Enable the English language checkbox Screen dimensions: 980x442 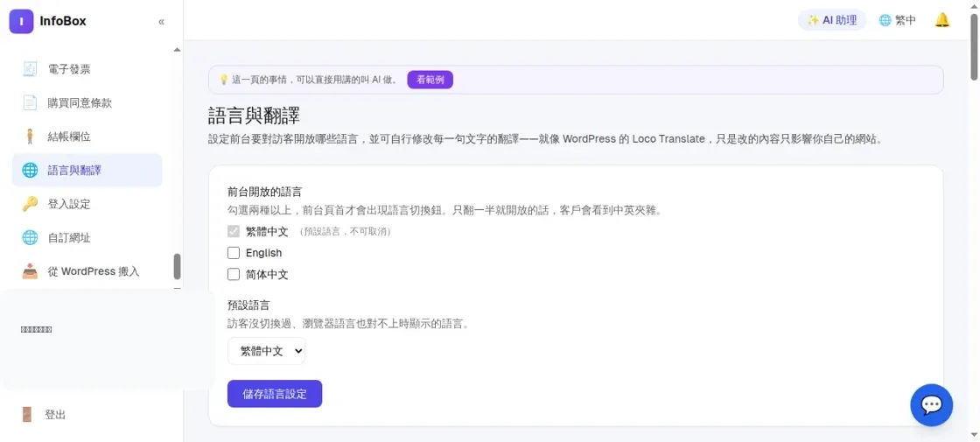coord(234,253)
